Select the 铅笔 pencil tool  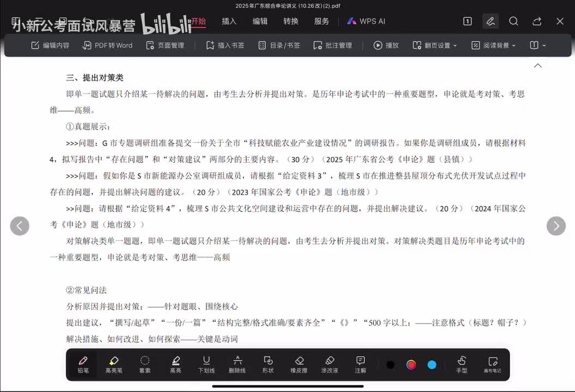83,364
